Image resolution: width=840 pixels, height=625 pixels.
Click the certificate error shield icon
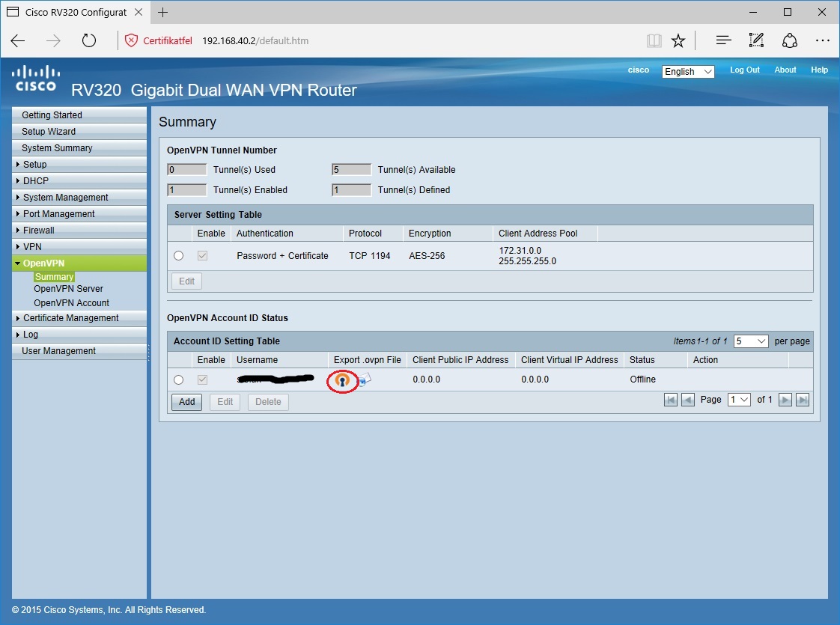tap(131, 40)
